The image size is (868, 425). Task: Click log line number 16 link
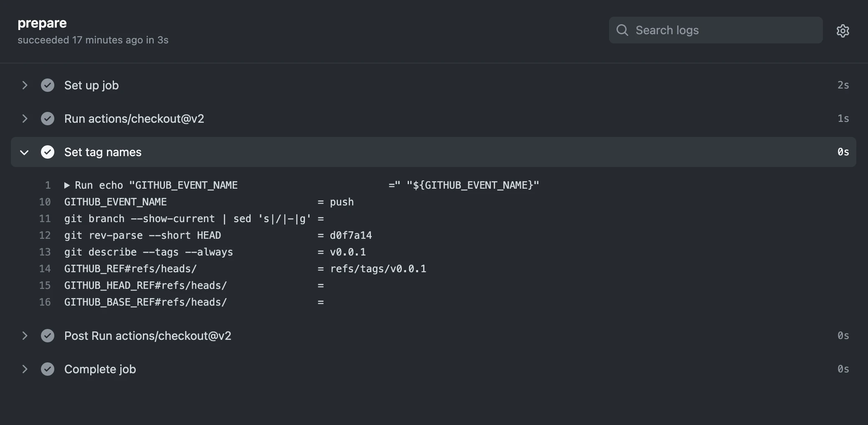(x=45, y=302)
